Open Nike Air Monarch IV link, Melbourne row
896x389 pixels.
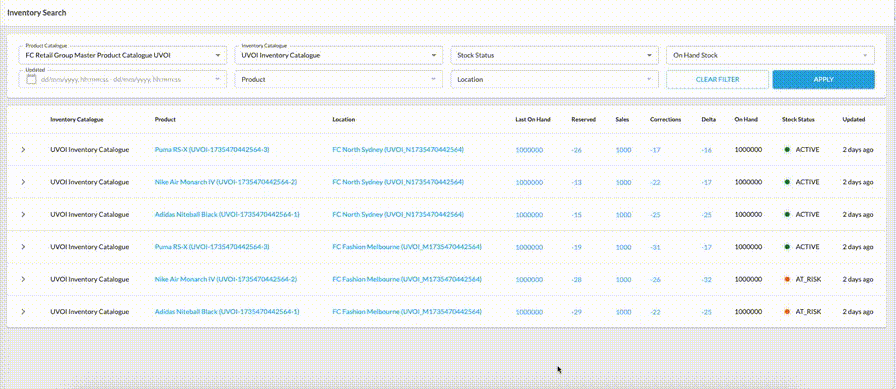226,279
